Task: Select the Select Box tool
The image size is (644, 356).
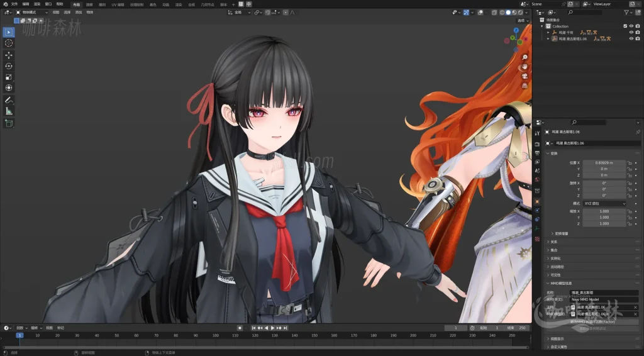Action: pyautogui.click(x=9, y=32)
